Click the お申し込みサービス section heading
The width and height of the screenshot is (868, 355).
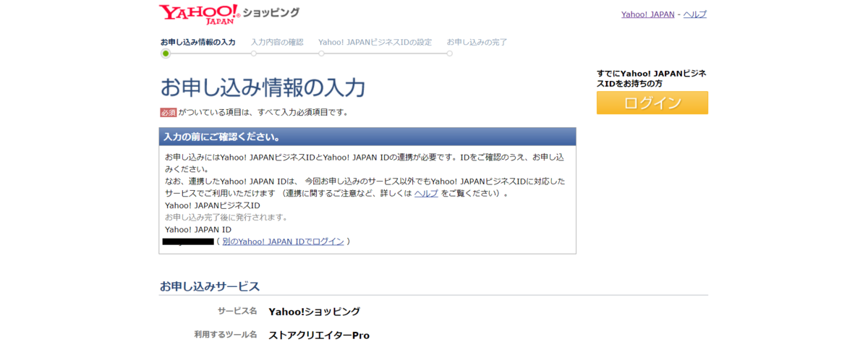[210, 286]
